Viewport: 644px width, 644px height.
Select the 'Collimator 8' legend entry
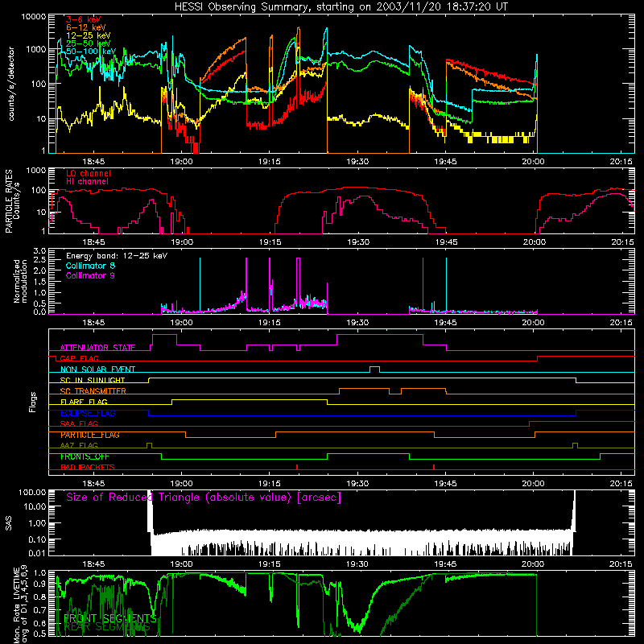tap(90, 266)
